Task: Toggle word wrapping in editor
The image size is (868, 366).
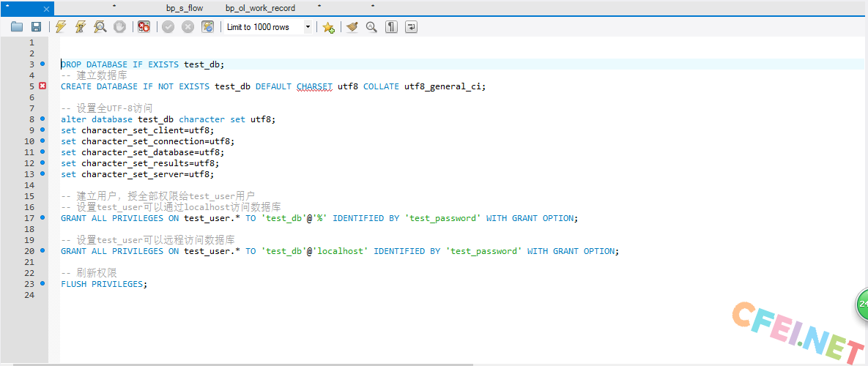Action: point(412,27)
